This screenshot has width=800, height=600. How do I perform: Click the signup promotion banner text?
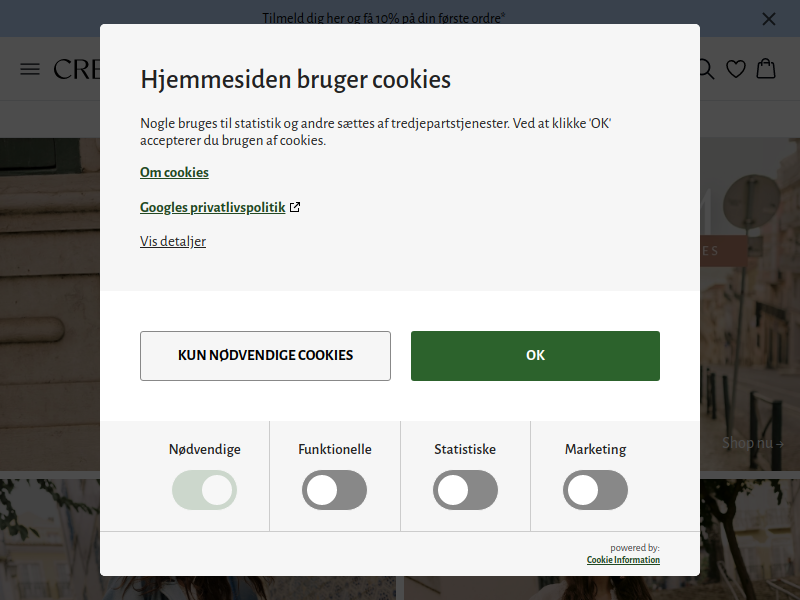(384, 19)
